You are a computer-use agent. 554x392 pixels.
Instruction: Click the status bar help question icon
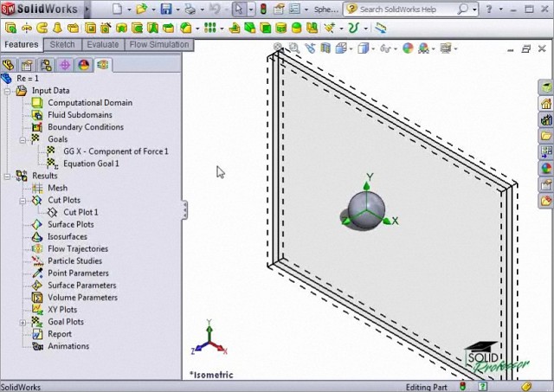483,386
